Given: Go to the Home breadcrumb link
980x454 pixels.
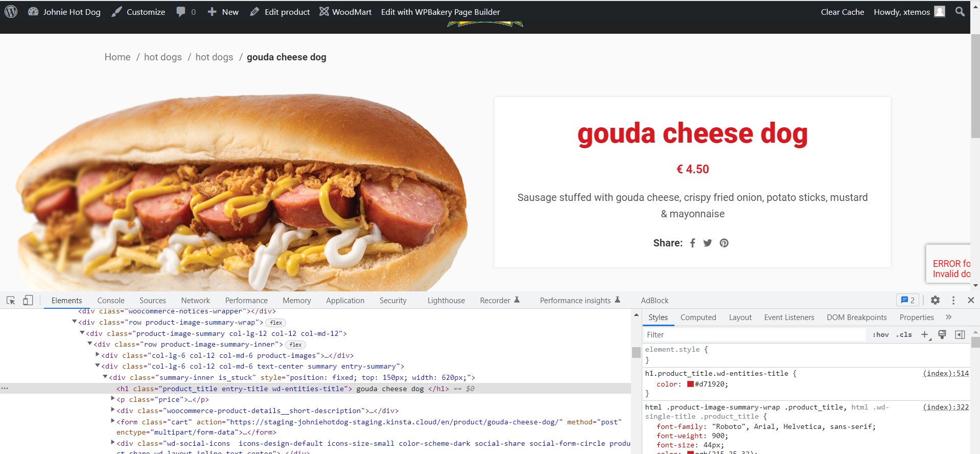Looking at the screenshot, I should click(118, 57).
